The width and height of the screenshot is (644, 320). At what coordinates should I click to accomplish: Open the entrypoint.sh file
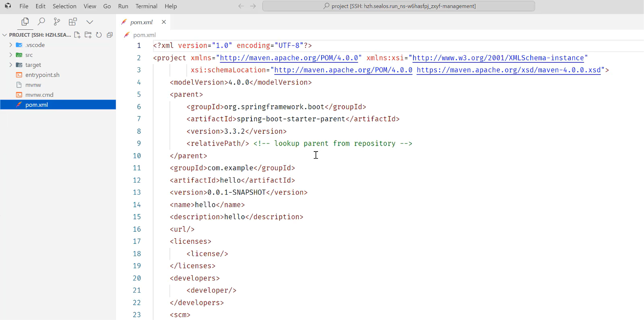42,75
